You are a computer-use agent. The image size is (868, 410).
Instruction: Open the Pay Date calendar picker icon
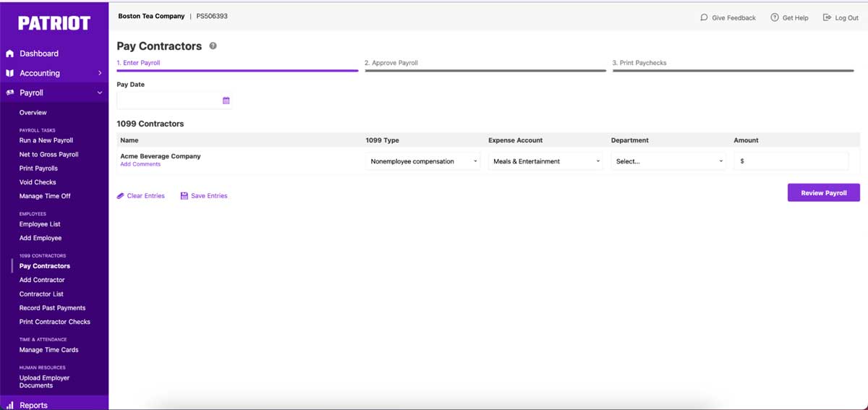(226, 101)
